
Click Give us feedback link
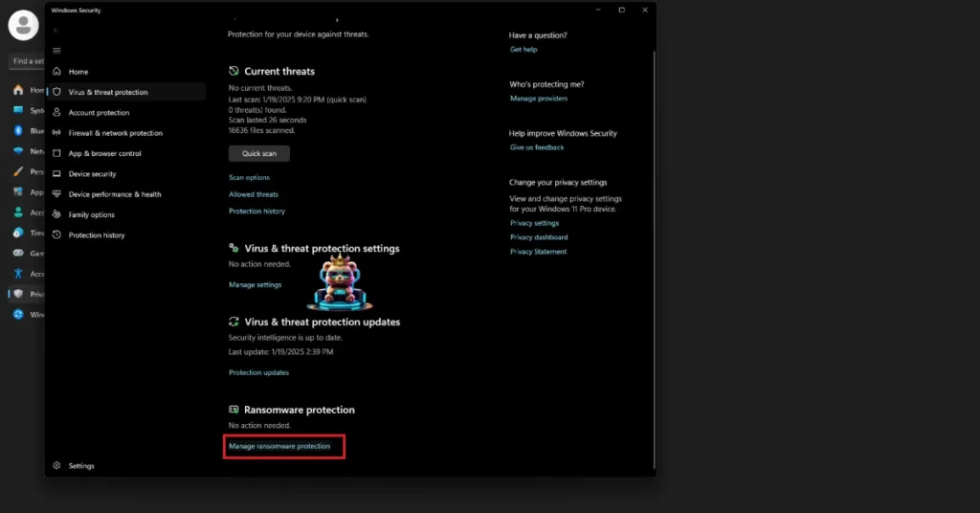[537, 147]
